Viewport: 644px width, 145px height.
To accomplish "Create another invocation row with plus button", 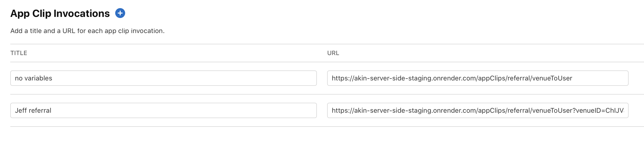I will click(120, 13).
